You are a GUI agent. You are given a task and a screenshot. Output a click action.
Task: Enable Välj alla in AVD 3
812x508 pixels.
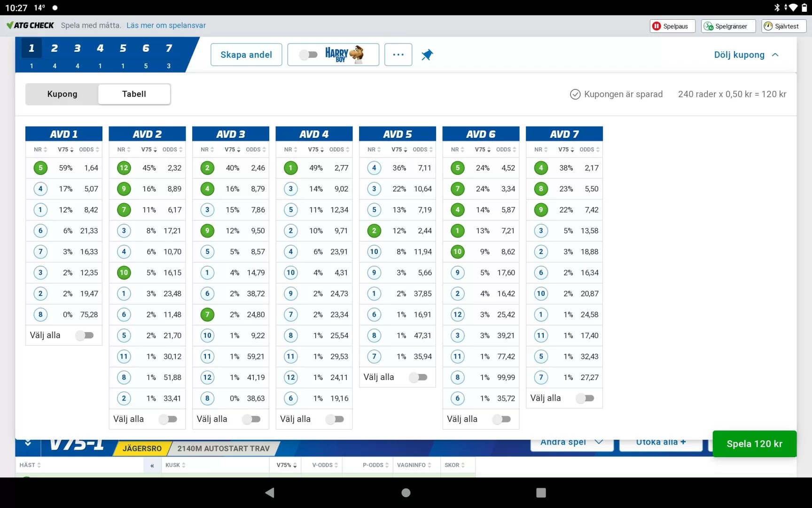(x=251, y=419)
